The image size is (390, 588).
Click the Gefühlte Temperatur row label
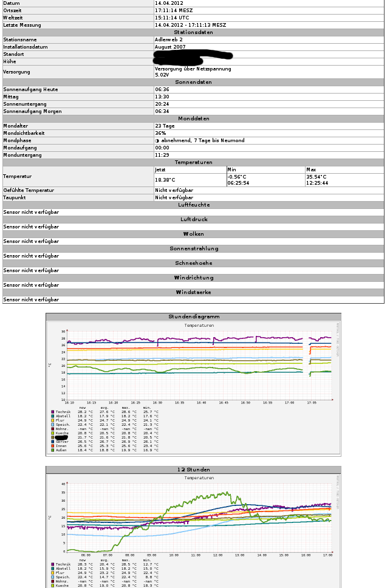[29, 190]
